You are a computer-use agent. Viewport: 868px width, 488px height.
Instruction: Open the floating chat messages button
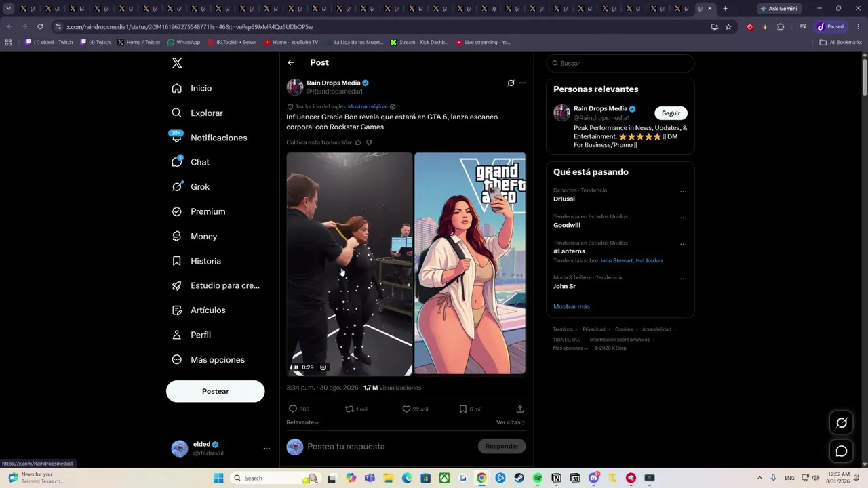click(842, 451)
